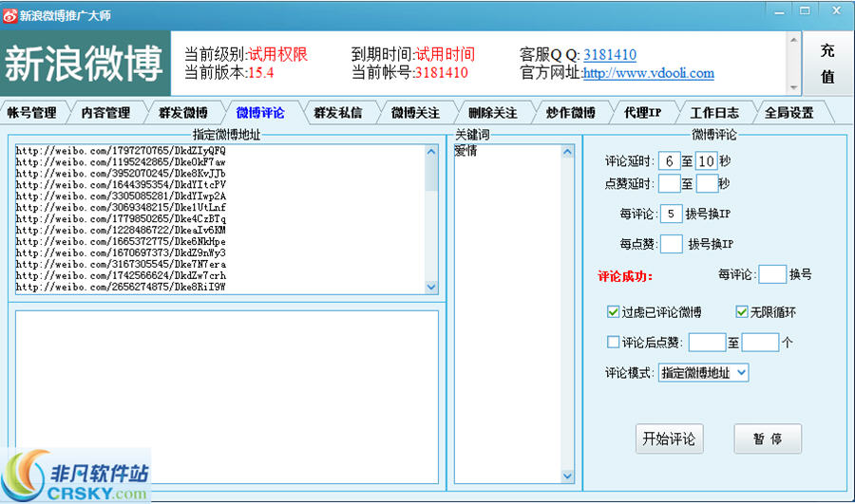Select the 代理IP tab
Viewport: 855px width, 504px height.
pyautogui.click(x=643, y=113)
